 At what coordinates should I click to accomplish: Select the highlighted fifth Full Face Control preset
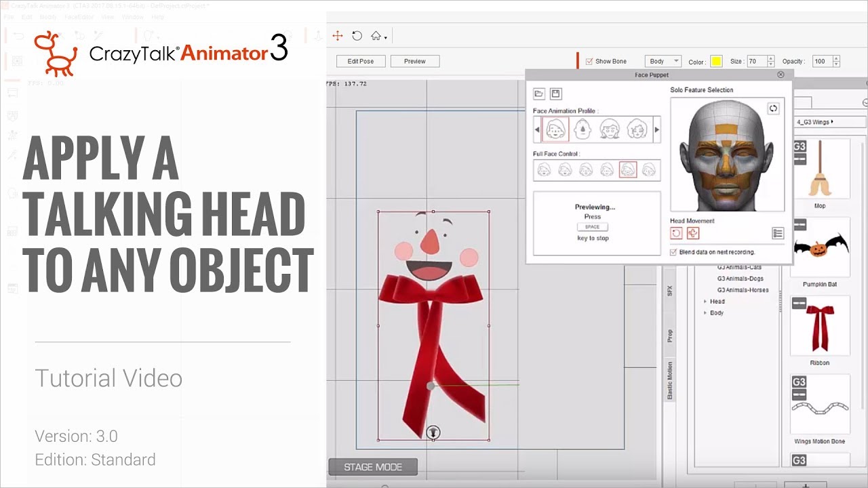click(628, 170)
